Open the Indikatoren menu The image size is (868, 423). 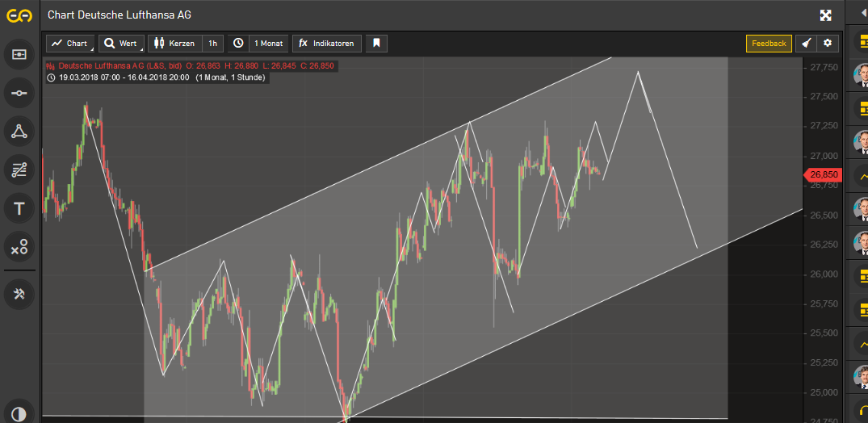click(327, 44)
